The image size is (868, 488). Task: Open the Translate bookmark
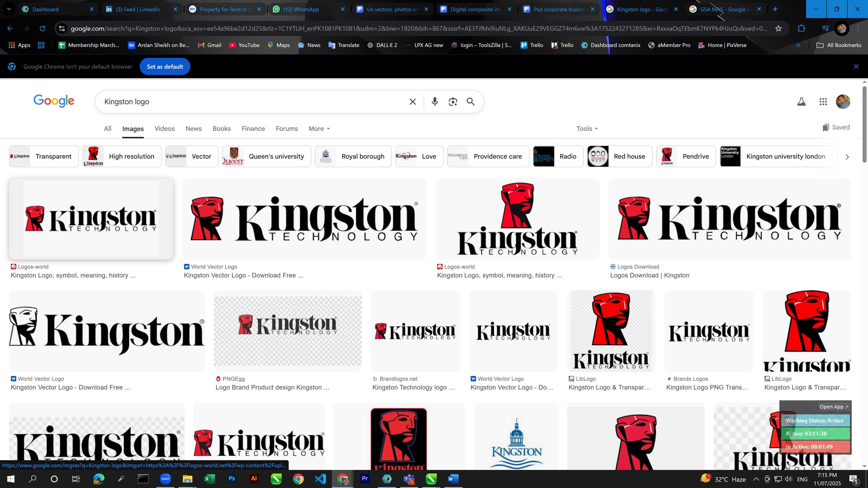coord(344,45)
